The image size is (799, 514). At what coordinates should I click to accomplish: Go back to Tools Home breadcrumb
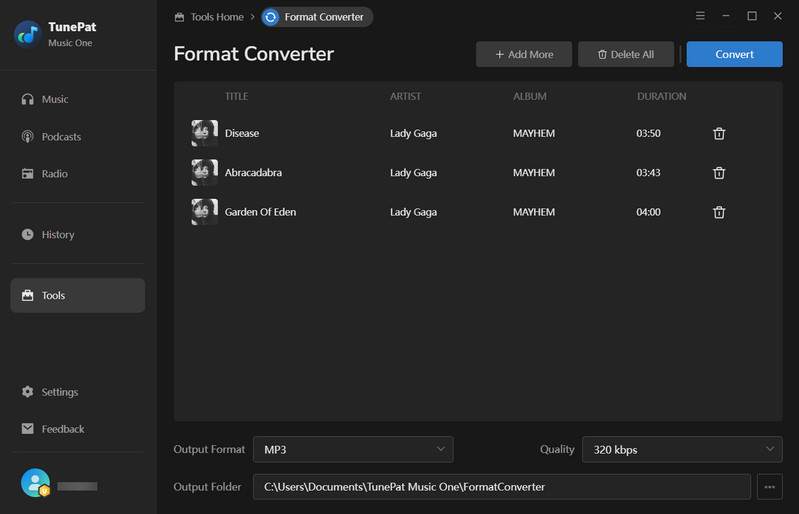click(x=209, y=17)
